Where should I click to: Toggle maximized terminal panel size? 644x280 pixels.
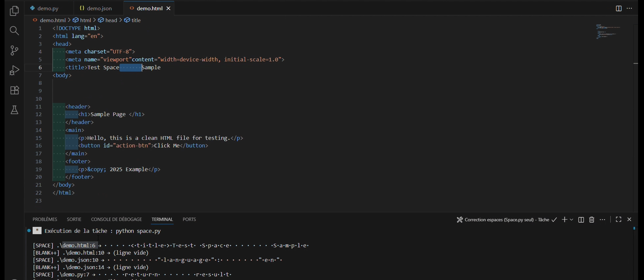click(x=618, y=219)
